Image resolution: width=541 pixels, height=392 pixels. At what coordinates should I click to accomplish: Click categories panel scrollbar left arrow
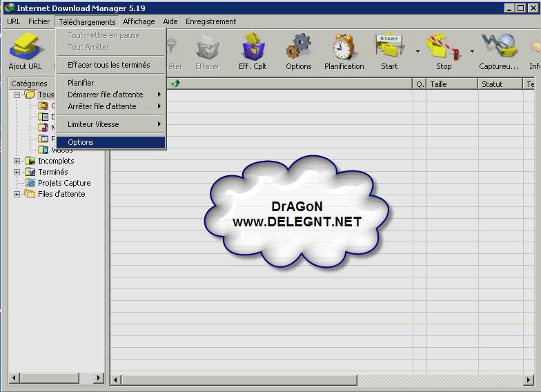[x=14, y=378]
